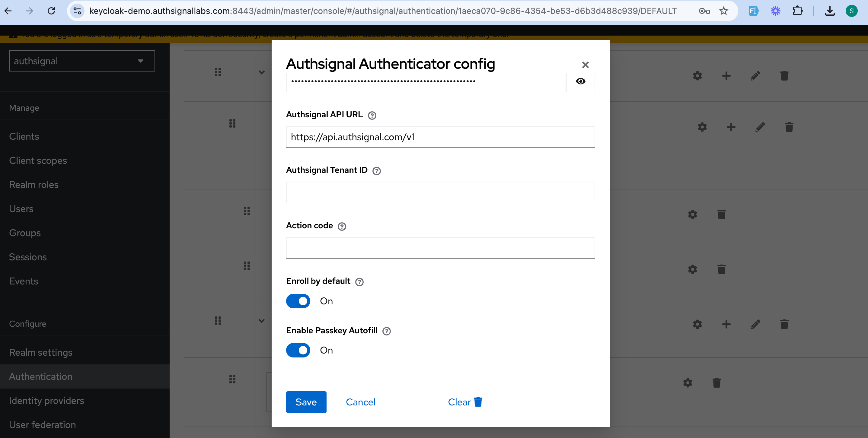Open Sessions in the sidebar
The width and height of the screenshot is (868, 438).
(x=28, y=257)
